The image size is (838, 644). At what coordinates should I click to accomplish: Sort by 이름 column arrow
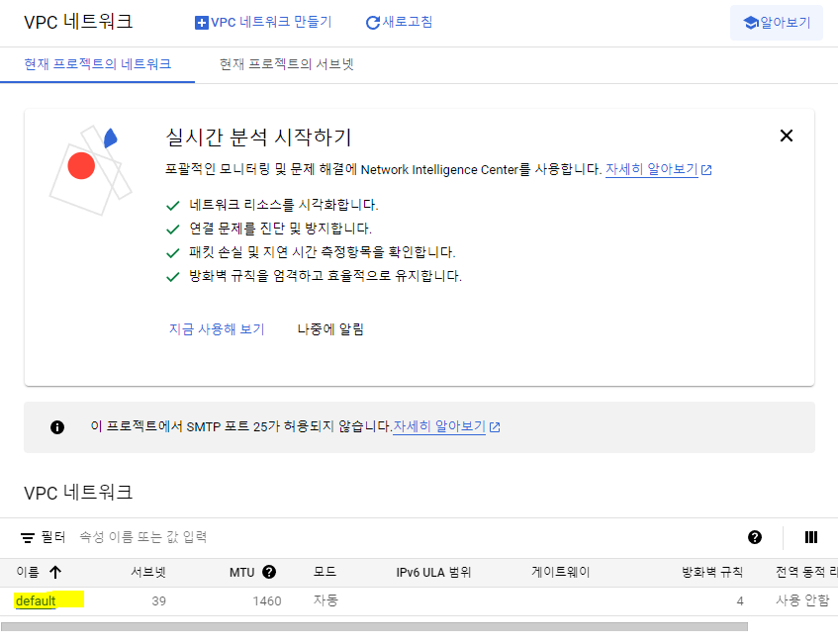point(55,573)
